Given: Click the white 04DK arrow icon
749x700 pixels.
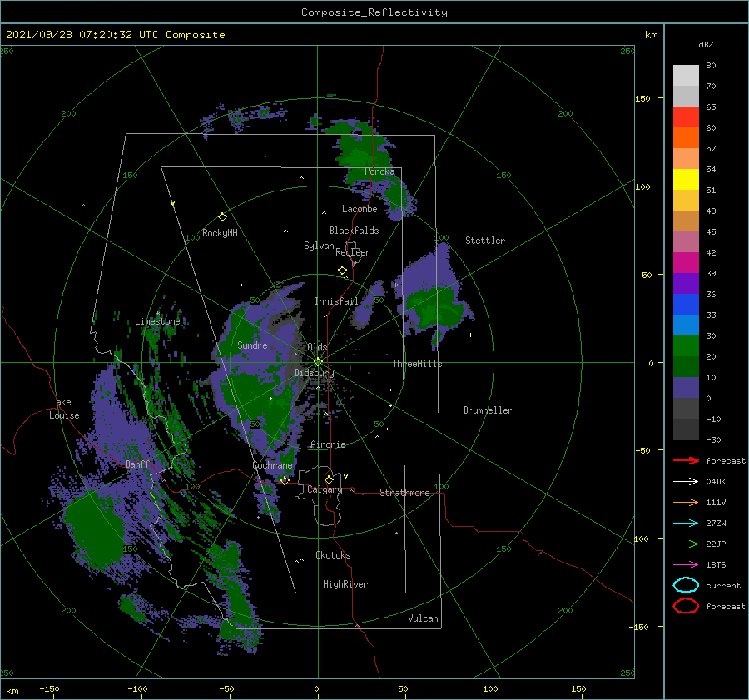Looking at the screenshot, I should pyautogui.click(x=686, y=481).
